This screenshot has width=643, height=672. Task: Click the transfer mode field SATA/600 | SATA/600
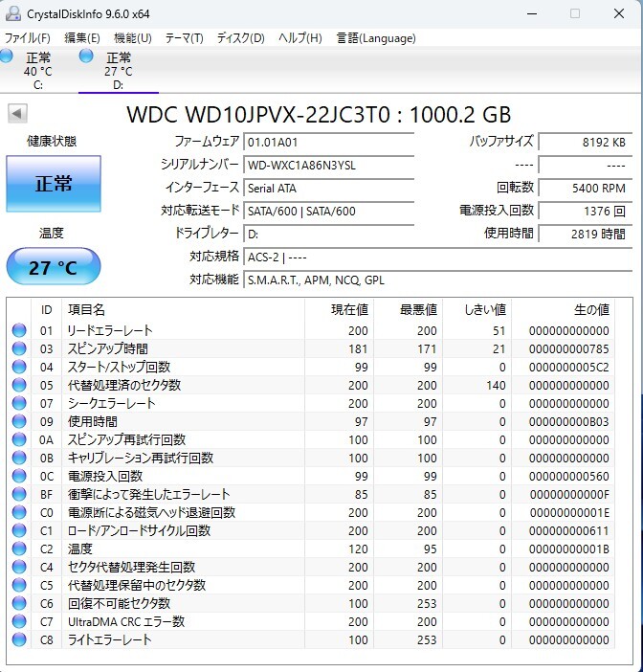(x=328, y=212)
